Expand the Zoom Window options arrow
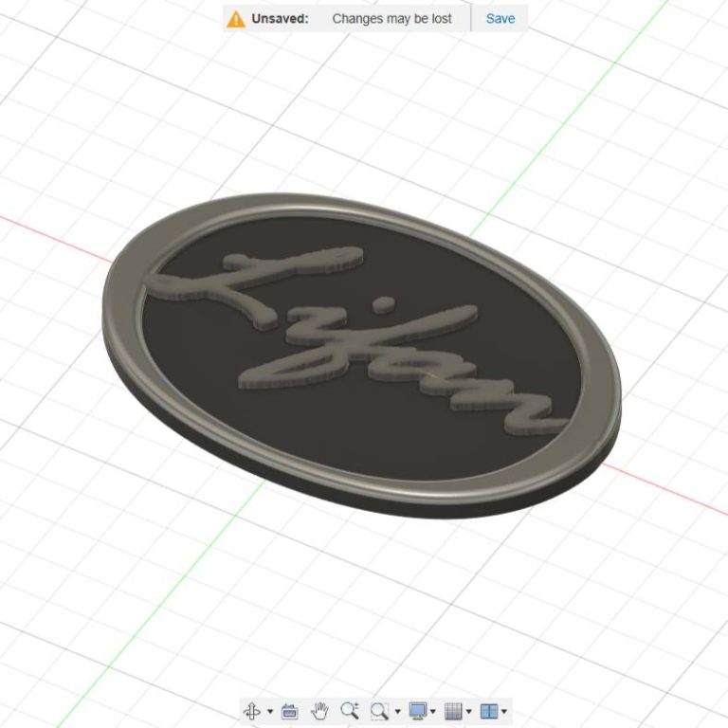This screenshot has height=728, width=728. tap(397, 711)
